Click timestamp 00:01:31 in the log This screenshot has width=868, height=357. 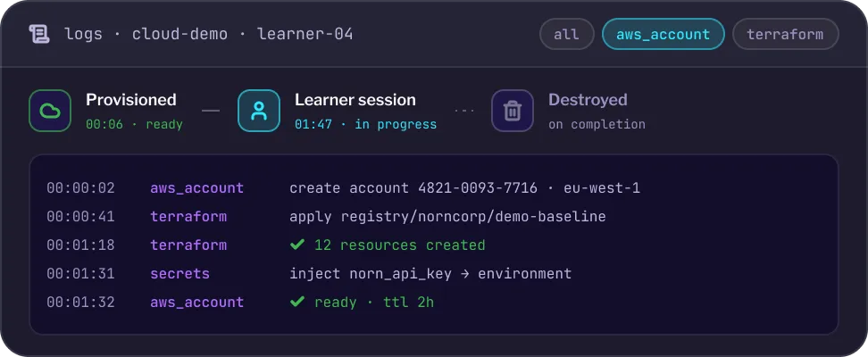click(81, 273)
